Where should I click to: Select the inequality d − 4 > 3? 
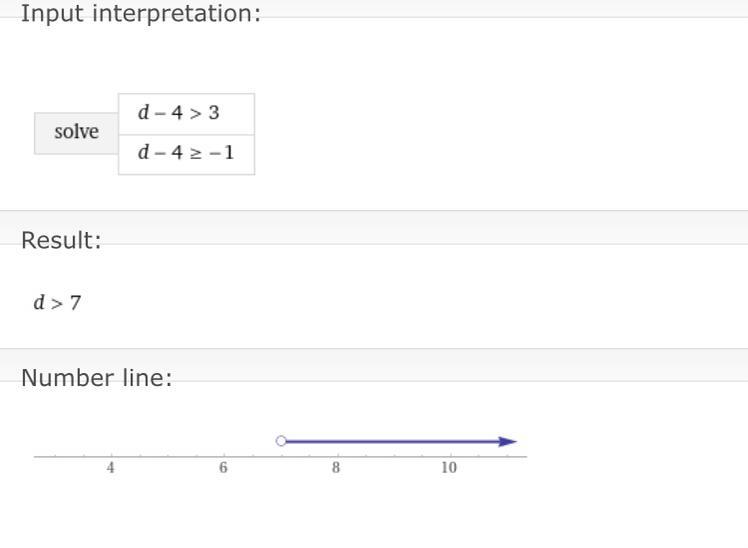click(x=179, y=113)
